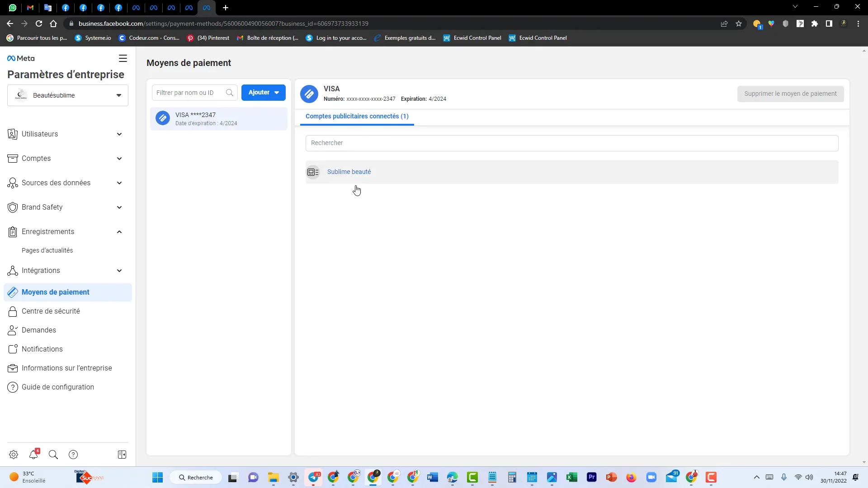Click Supprimer le moyen de paiement button
Screen dimensions: 868x488
(790, 94)
